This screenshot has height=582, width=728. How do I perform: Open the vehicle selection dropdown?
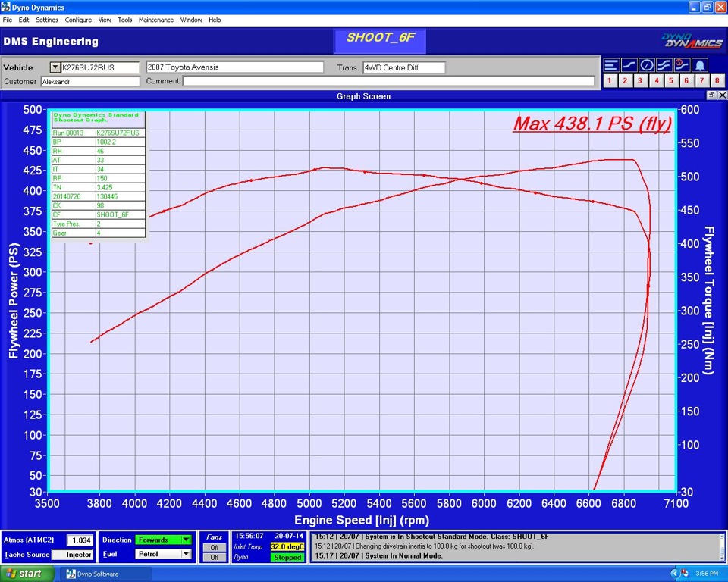pos(55,67)
